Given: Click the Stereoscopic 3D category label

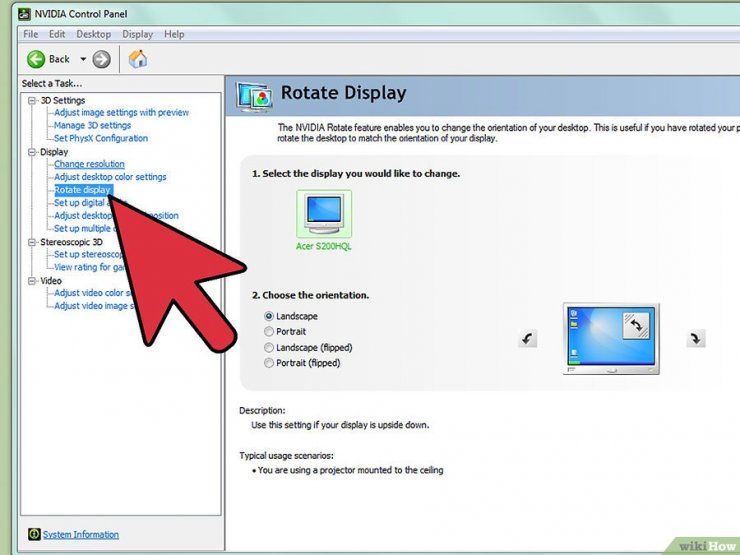Looking at the screenshot, I should (x=71, y=242).
